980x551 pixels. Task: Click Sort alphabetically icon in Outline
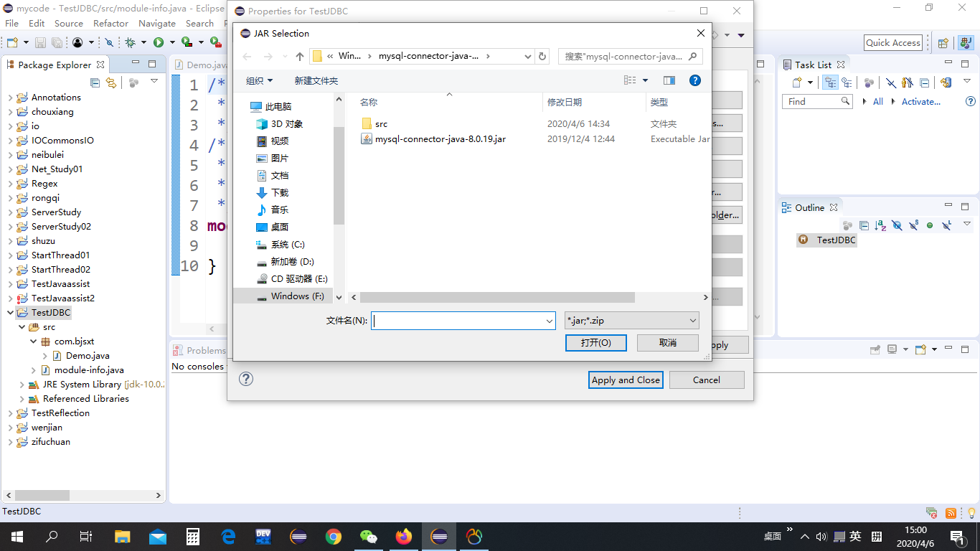tap(880, 225)
